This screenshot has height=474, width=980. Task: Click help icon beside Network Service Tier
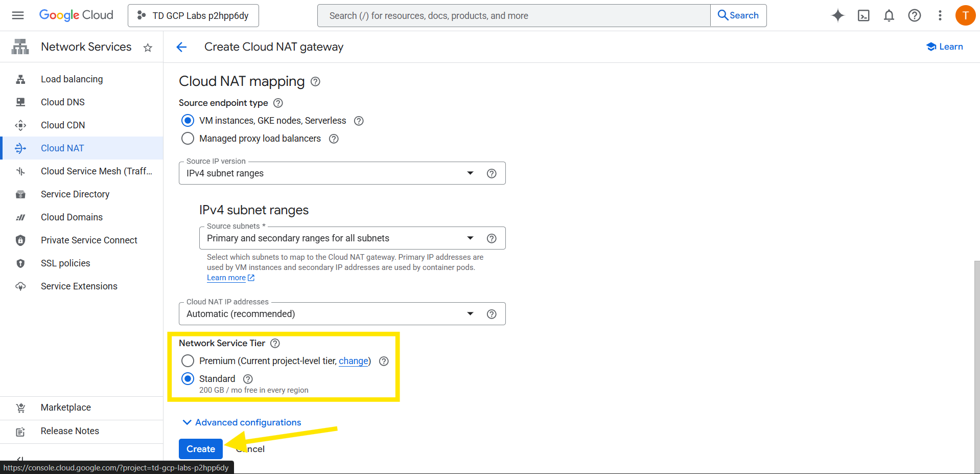(275, 343)
